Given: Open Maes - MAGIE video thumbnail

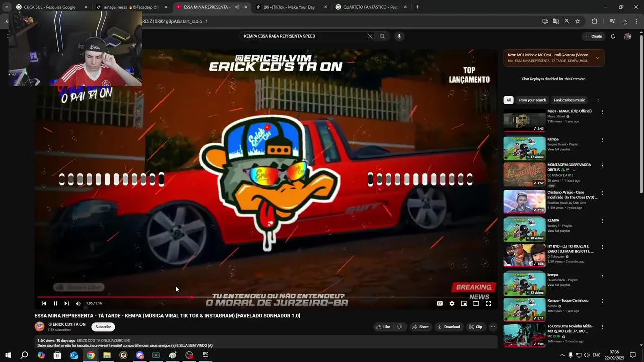Looking at the screenshot, I should coord(524,121).
